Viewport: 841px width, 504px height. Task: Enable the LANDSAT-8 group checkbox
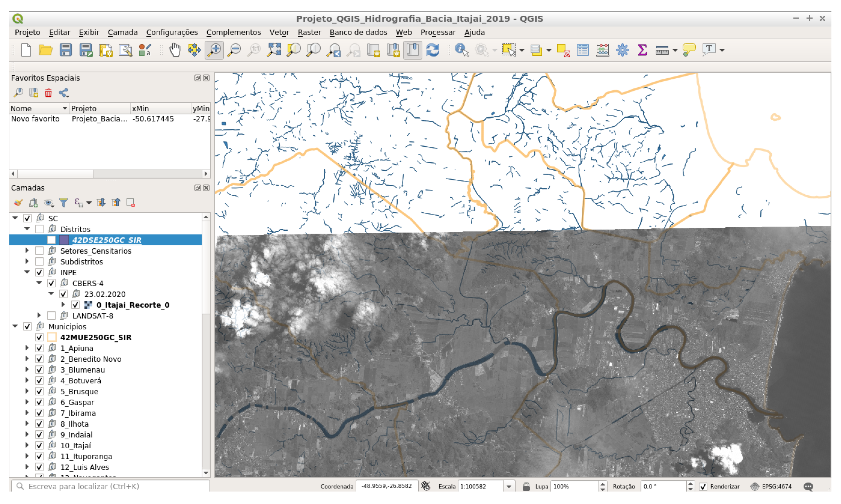[x=51, y=316]
